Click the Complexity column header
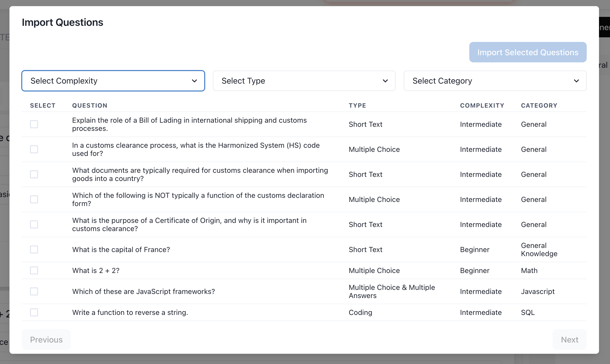610x364 pixels. tap(482, 106)
